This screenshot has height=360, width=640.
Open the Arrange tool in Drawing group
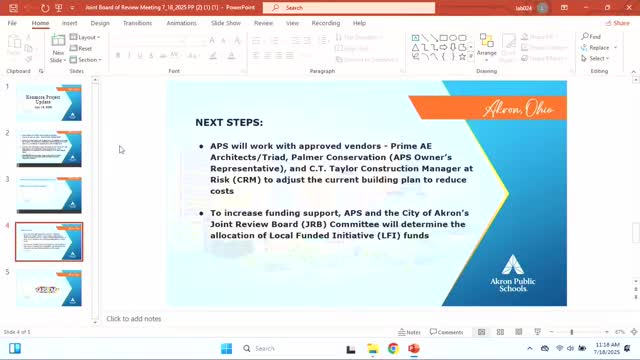click(x=487, y=47)
